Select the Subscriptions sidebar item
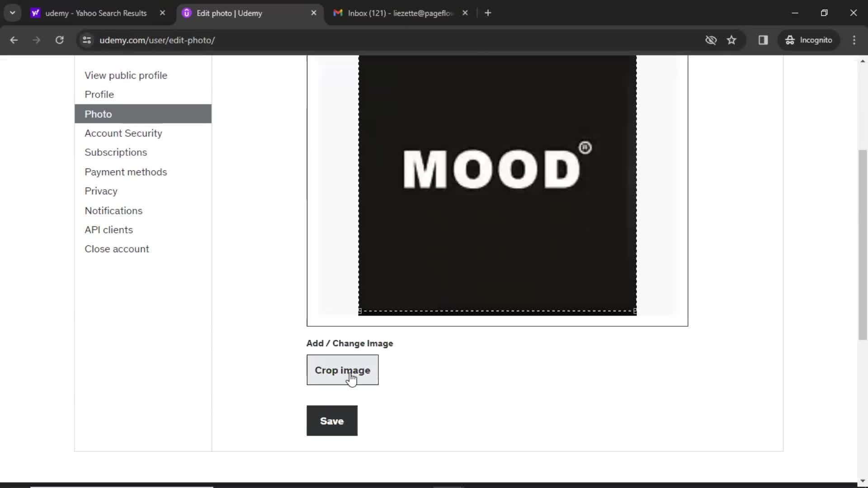The image size is (868, 488). click(116, 152)
